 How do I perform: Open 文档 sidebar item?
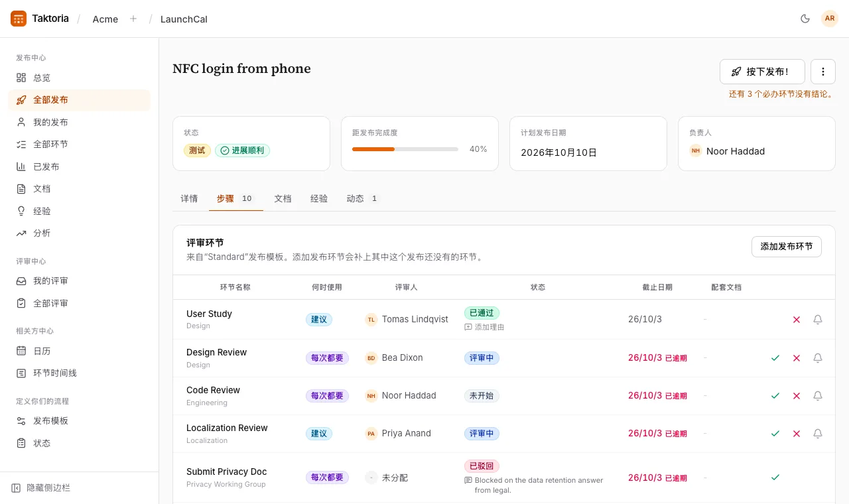80,188
